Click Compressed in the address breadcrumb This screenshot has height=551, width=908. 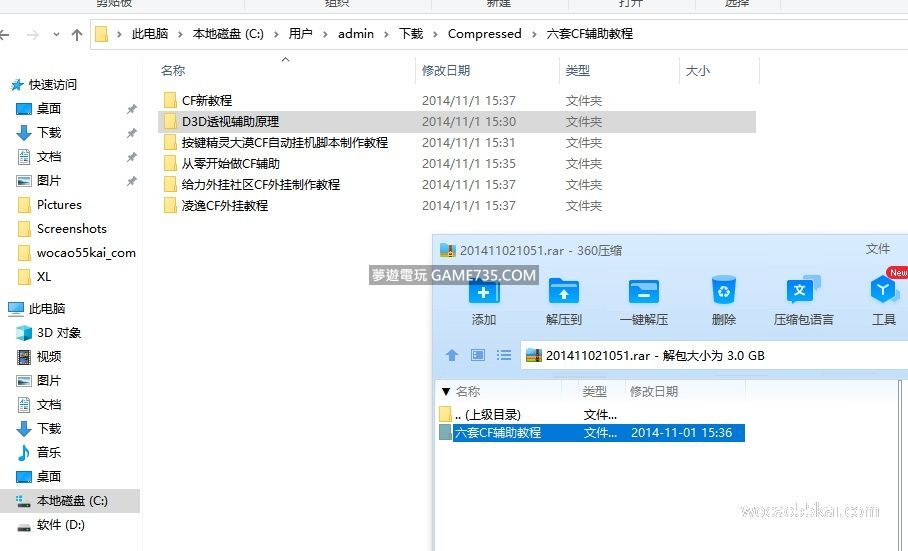[x=484, y=34]
